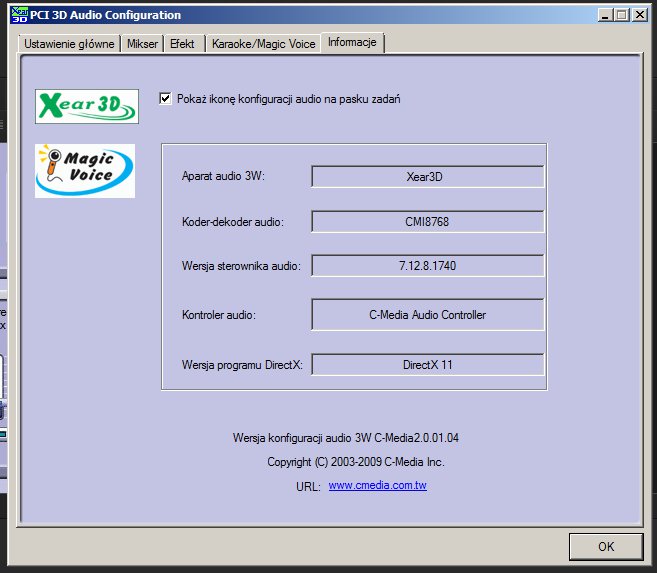Open the www.cmedia.com.tw link
The width and height of the screenshot is (657, 573).
[378, 485]
